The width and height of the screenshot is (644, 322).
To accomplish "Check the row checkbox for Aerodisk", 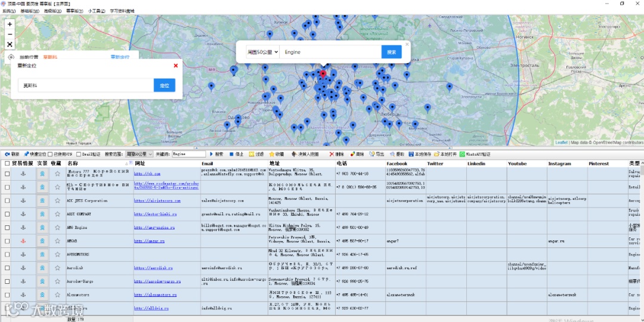I will click(7, 268).
